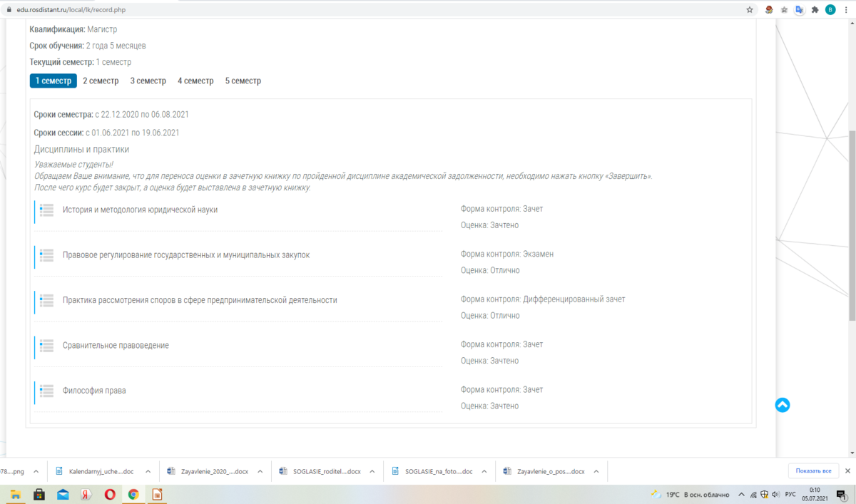856x504 pixels.
Task: Open downloaded Kalendarnyj_uche...doc file
Action: [x=94, y=471]
